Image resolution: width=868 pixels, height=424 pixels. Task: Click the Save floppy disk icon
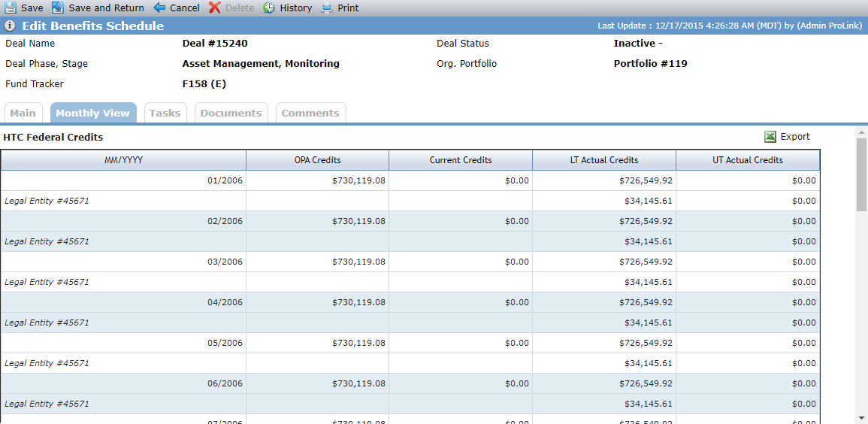click(11, 8)
